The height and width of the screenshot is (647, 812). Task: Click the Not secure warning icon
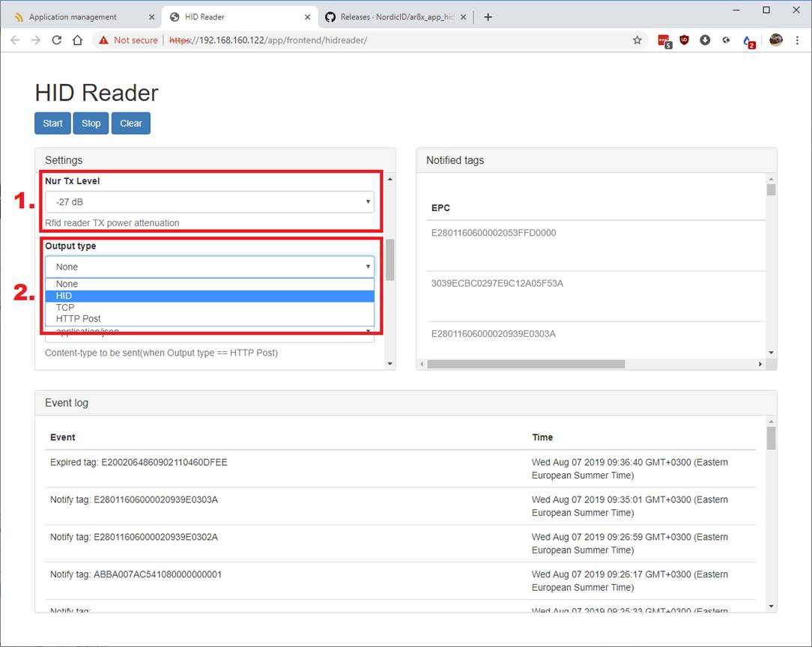pyautogui.click(x=103, y=40)
